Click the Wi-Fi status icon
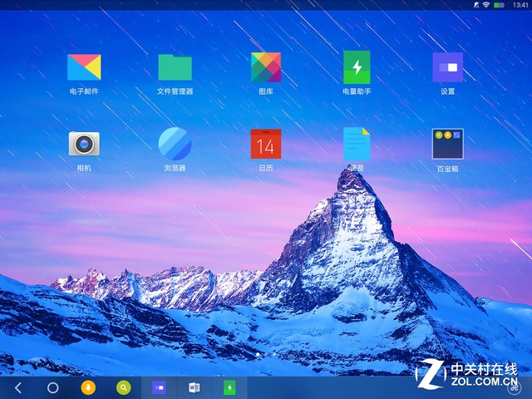This screenshot has width=532, height=399. pyautogui.click(x=485, y=5)
